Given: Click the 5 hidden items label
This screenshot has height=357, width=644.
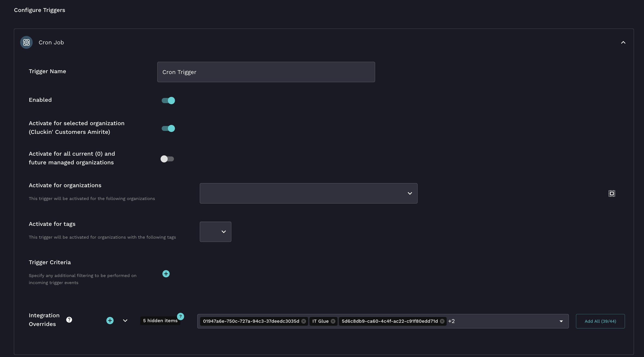Looking at the screenshot, I should click(x=160, y=321).
